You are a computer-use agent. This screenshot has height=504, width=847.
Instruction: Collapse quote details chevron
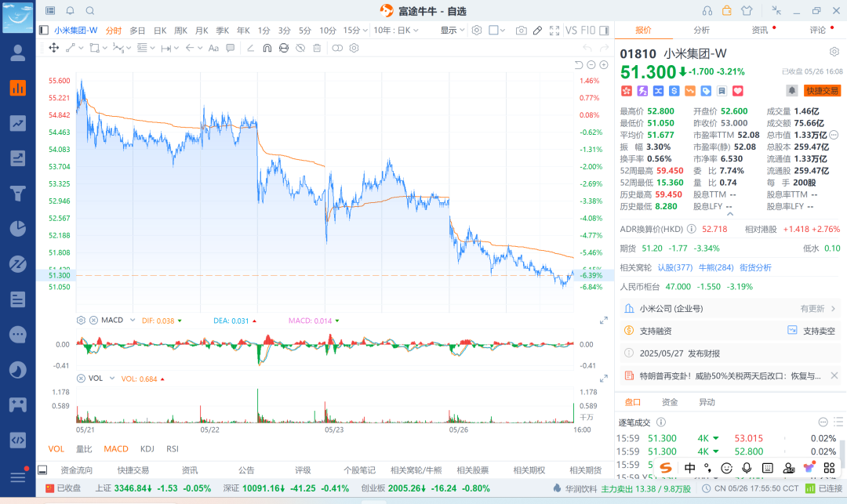[x=730, y=214]
